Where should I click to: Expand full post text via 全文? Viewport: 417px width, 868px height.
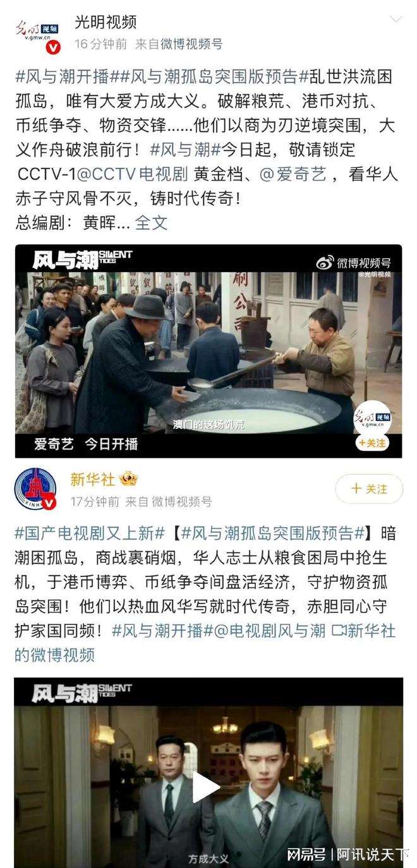pyautogui.click(x=152, y=222)
